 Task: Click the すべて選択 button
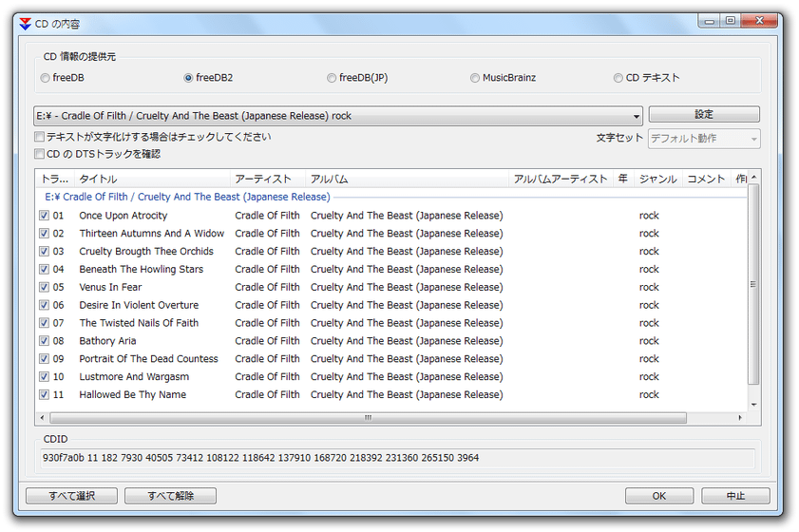[72, 496]
